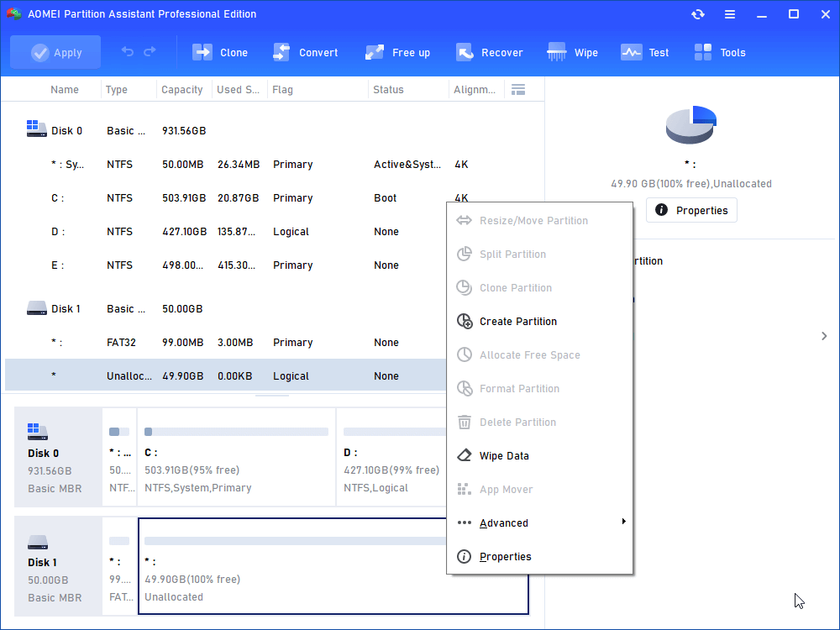Open the Clone toolbar menu
Viewport: 840px width, 630px height.
220,52
